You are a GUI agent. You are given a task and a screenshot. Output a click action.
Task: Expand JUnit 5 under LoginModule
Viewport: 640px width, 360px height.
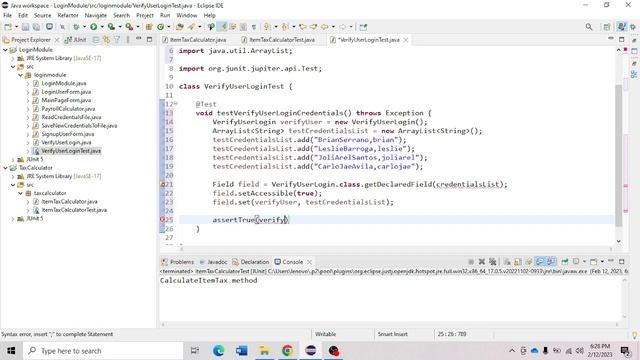13,159
